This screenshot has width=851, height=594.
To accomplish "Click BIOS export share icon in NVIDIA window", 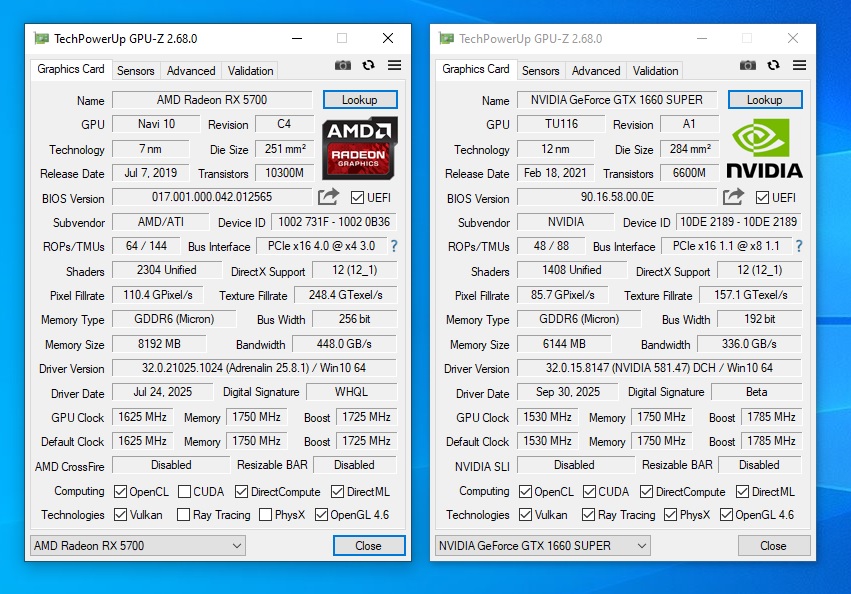I will pos(733,197).
